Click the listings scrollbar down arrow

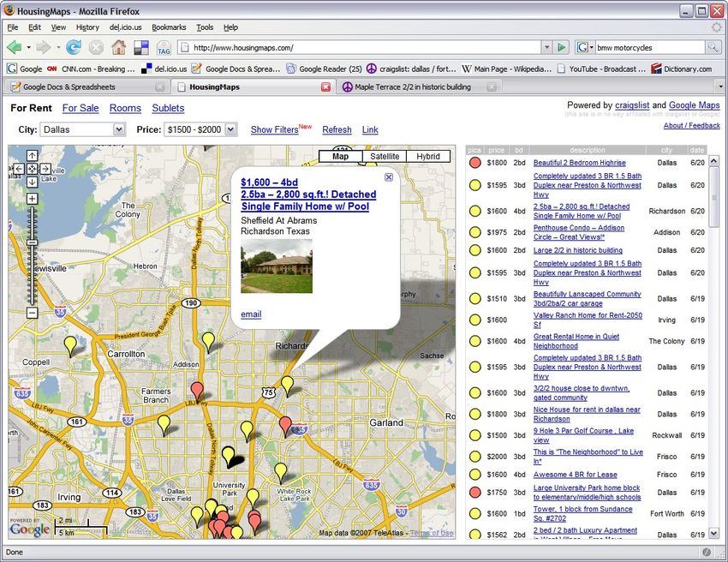pyautogui.click(x=714, y=533)
